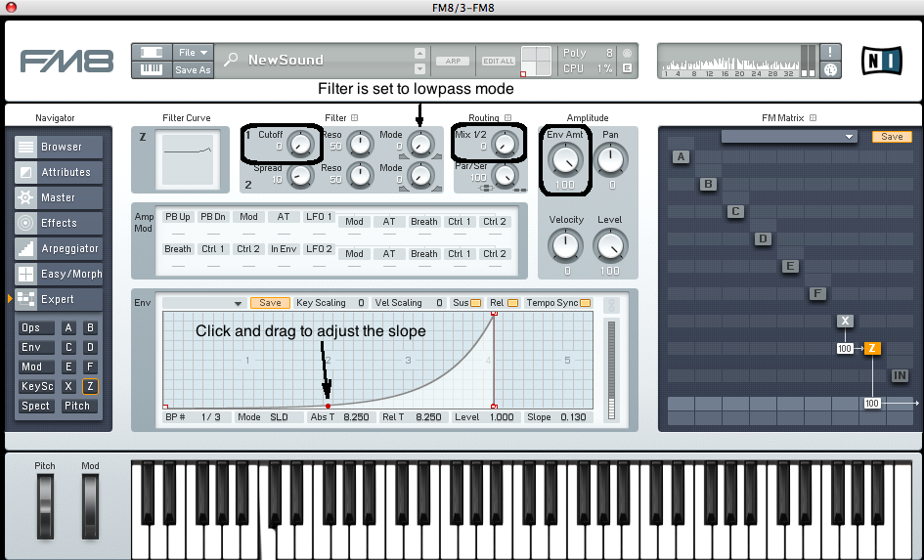Select next preset with down arrow

(419, 68)
